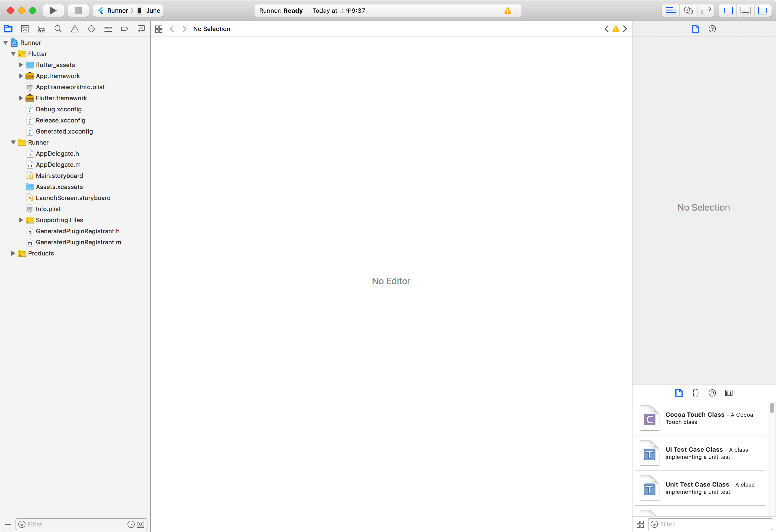Show the Object library

click(x=712, y=393)
